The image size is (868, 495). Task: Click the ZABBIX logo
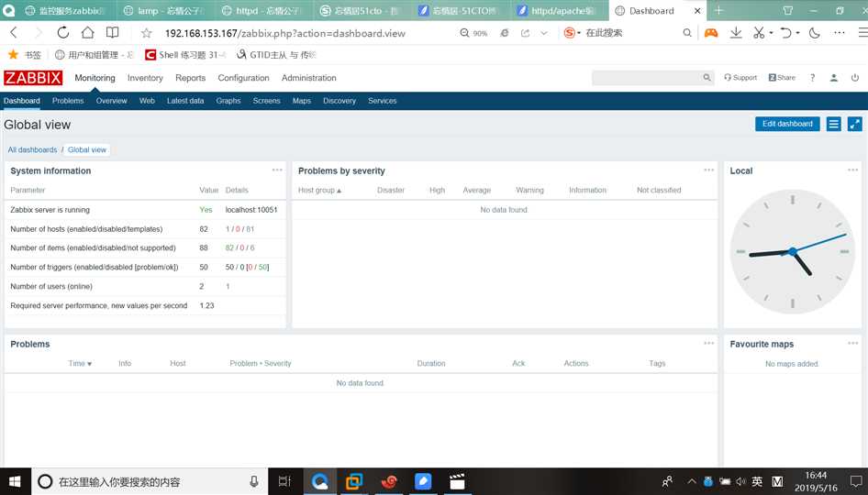click(x=33, y=78)
